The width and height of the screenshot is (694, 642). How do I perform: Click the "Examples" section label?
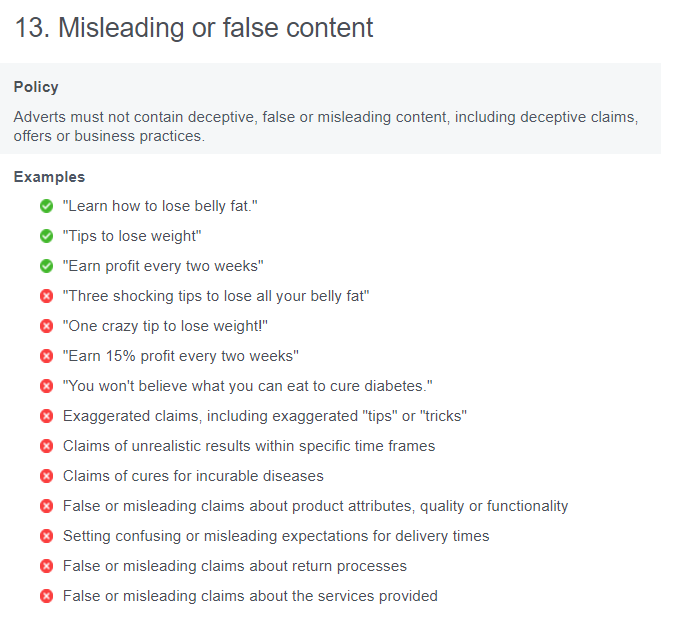49,177
